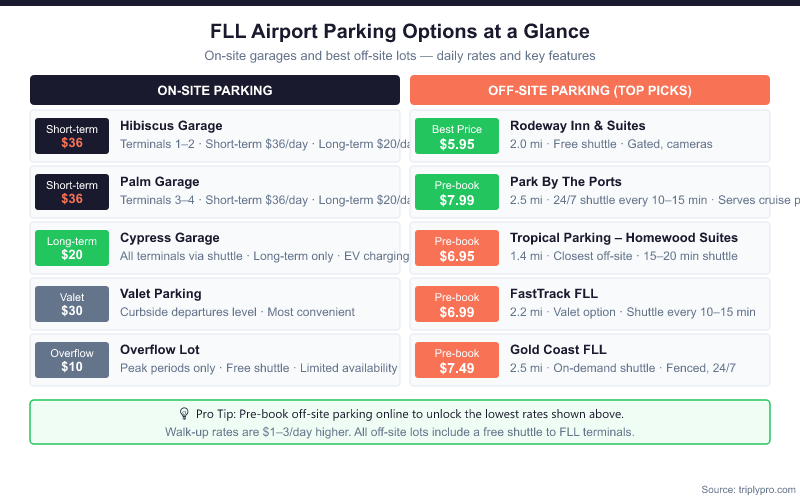This screenshot has height=500, width=800.
Task: Click the Gold Coast FLL title
Action: 558,350
